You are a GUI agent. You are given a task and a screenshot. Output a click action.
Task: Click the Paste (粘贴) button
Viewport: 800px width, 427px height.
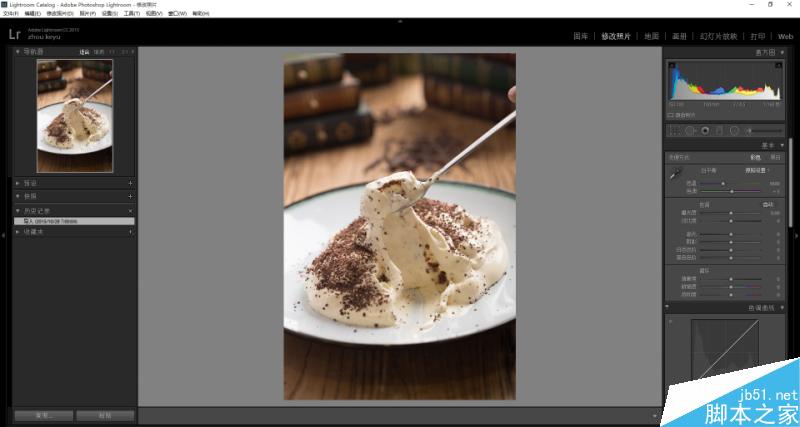105,416
